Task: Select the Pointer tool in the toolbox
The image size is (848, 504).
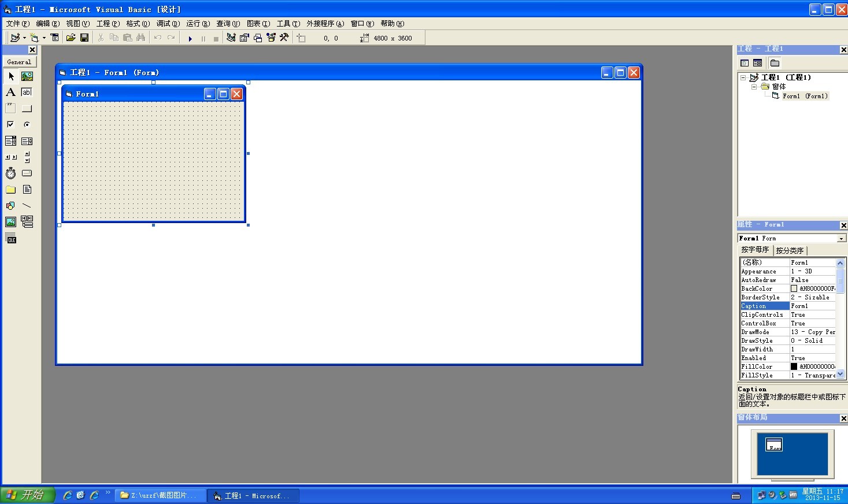Action: click(10, 76)
